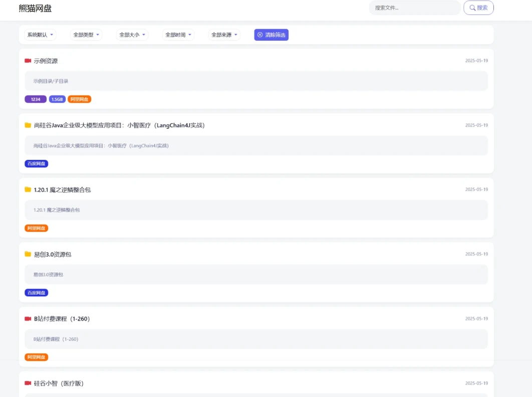Click the 1.5GB size tag
This screenshot has width=532, height=397.
[57, 99]
